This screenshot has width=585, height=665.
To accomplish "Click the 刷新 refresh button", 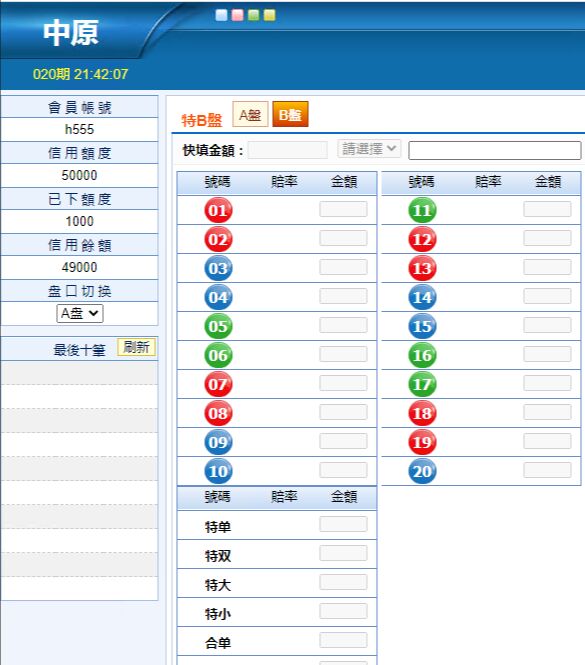I will tap(136, 347).
